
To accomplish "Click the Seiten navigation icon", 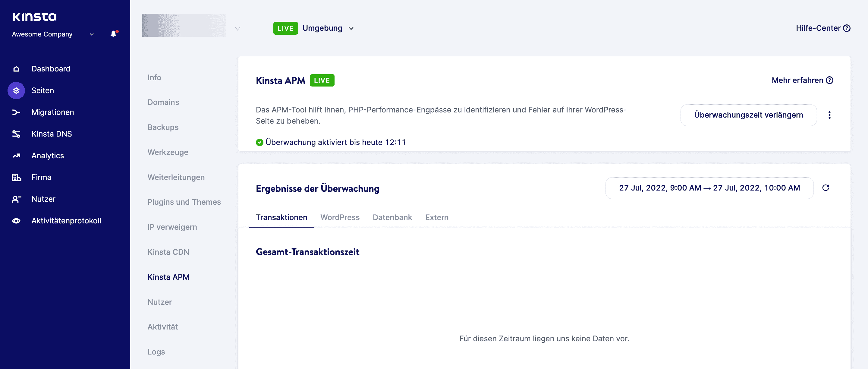I will (16, 90).
